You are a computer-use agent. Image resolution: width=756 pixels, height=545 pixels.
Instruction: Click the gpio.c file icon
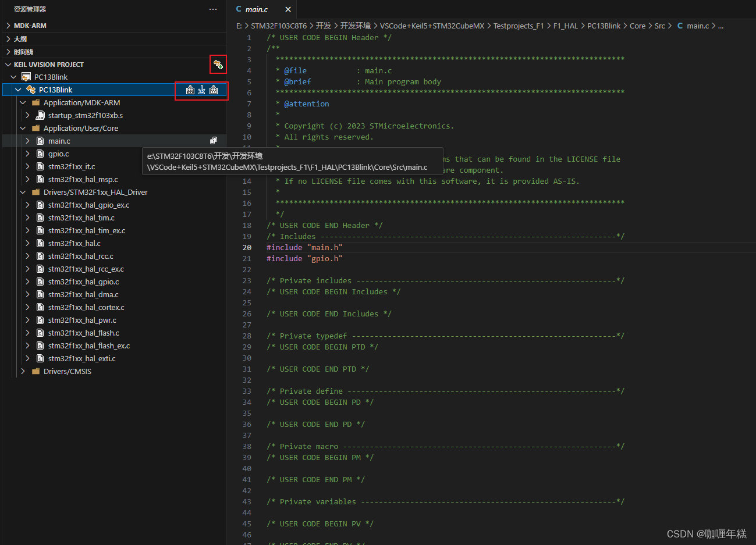(x=40, y=154)
